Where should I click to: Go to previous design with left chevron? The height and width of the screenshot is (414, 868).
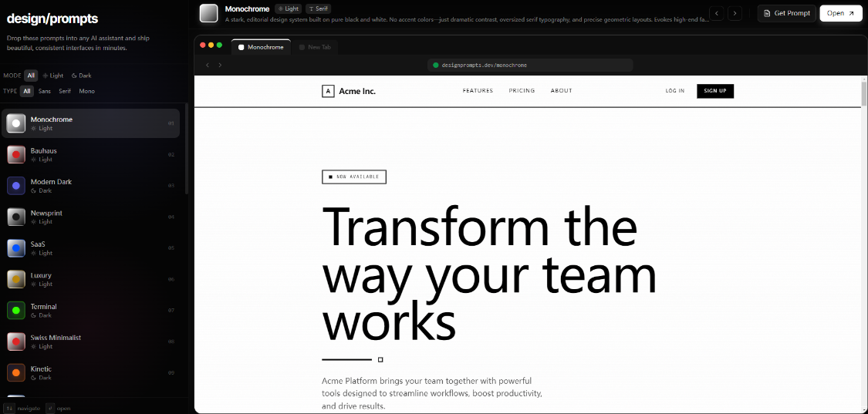click(x=717, y=13)
